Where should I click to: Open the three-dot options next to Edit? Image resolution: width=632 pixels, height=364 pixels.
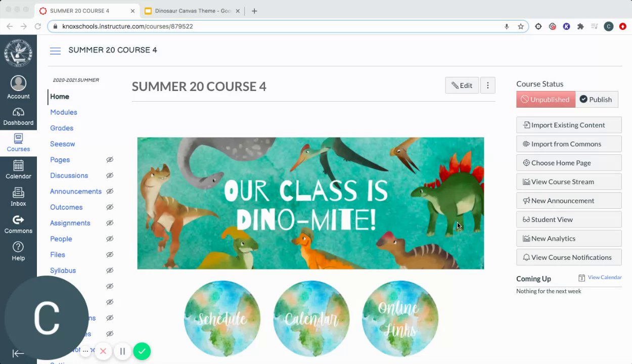click(487, 85)
